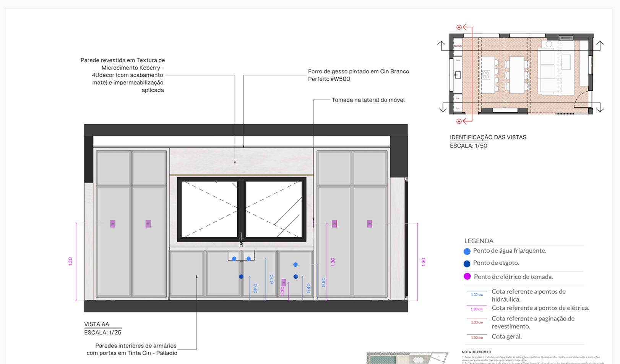Click the blue '0.60' dimension value
The height and width of the screenshot is (364, 620).
point(323,282)
